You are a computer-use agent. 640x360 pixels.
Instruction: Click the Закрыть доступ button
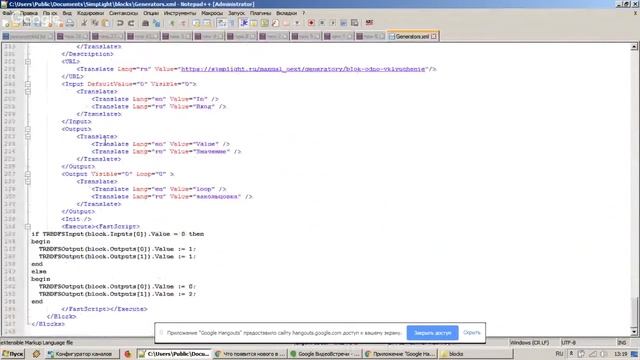pyautogui.click(x=432, y=333)
